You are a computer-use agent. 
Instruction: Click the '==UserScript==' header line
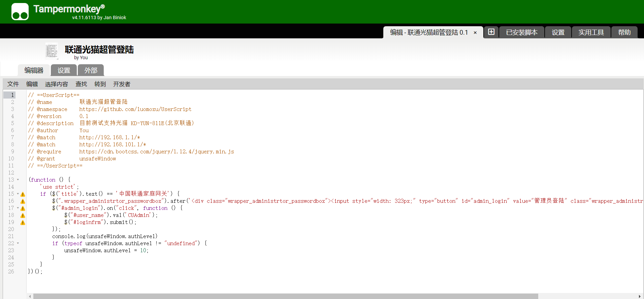click(54, 95)
